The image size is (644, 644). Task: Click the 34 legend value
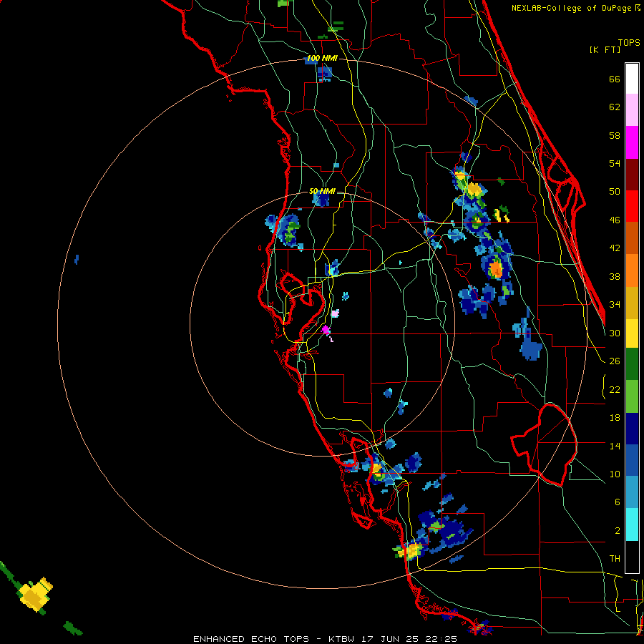tap(615, 305)
